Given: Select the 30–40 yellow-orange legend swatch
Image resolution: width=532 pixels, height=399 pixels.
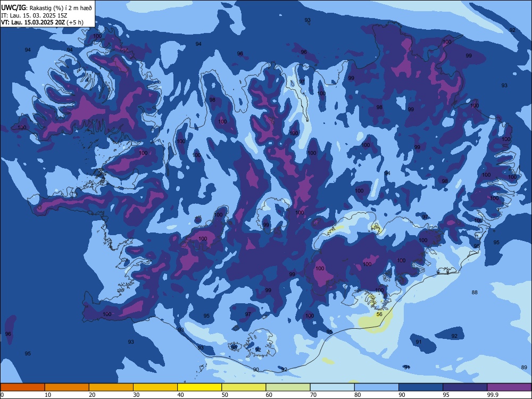Looking at the screenshot, I should point(155,387).
